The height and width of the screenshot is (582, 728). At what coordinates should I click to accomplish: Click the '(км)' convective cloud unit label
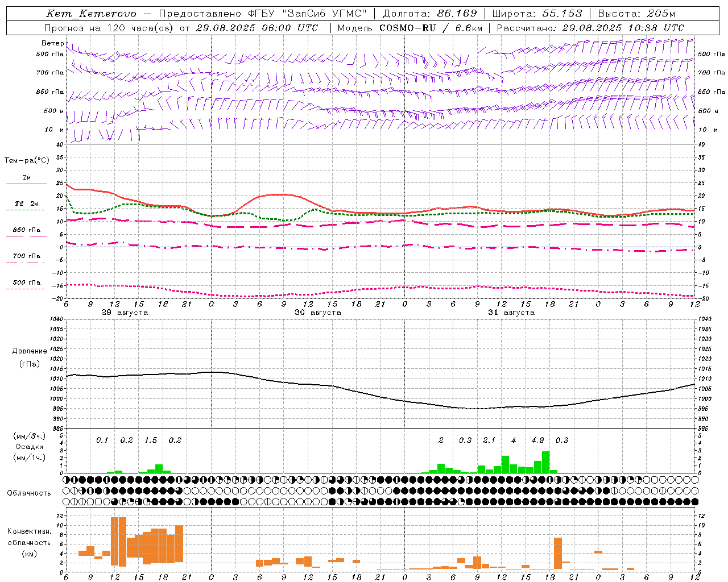coord(30,554)
